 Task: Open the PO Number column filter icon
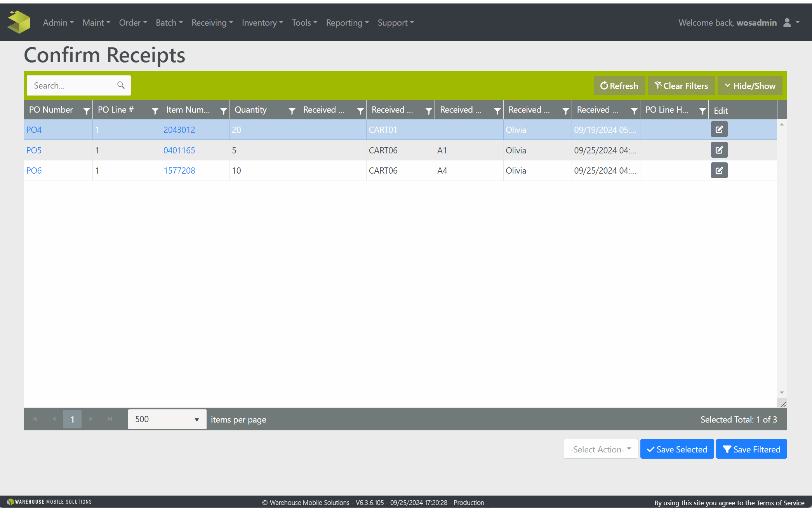[87, 111]
